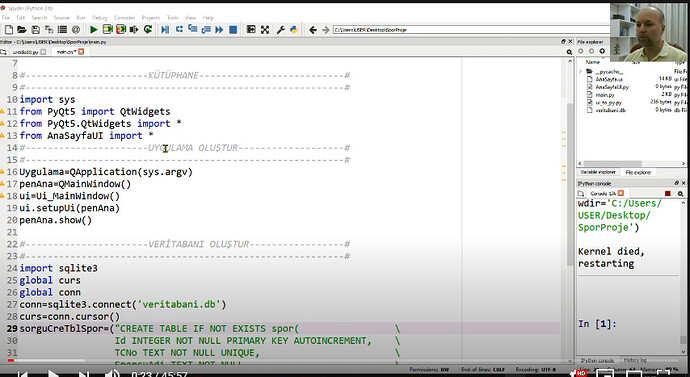
Task: Close the main.py tab with orange X
Action: pos(81,51)
